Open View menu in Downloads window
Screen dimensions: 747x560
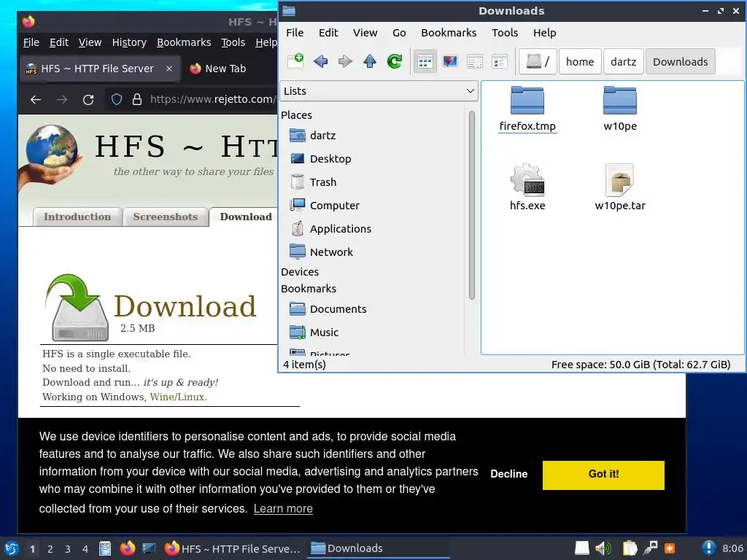coord(365,33)
